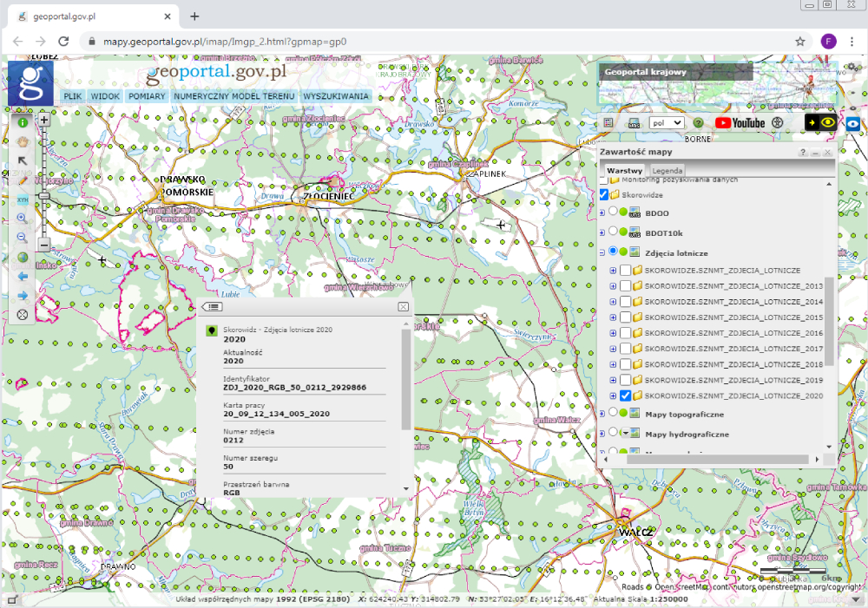Open the Chrome three-dot menu
868x608 pixels.
click(852, 42)
